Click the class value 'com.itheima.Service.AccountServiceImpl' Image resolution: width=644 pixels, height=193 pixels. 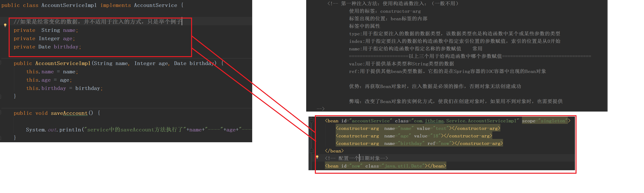click(x=465, y=121)
